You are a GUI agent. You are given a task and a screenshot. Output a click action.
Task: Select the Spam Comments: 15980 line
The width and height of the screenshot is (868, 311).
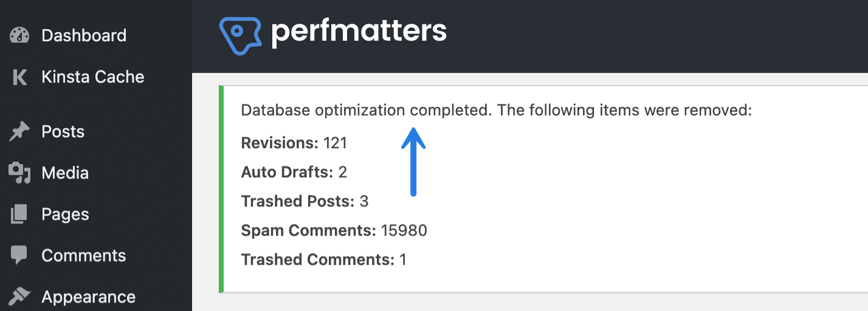(334, 230)
